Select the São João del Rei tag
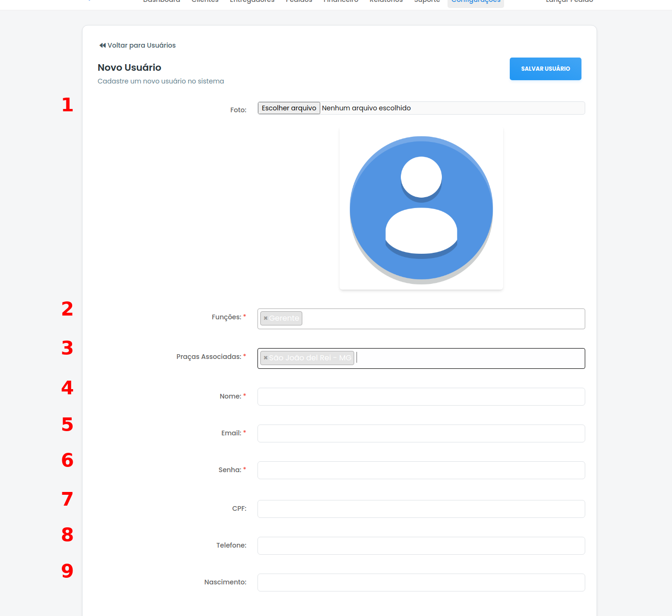Viewport: 672px width, 616px height. pyautogui.click(x=310, y=358)
